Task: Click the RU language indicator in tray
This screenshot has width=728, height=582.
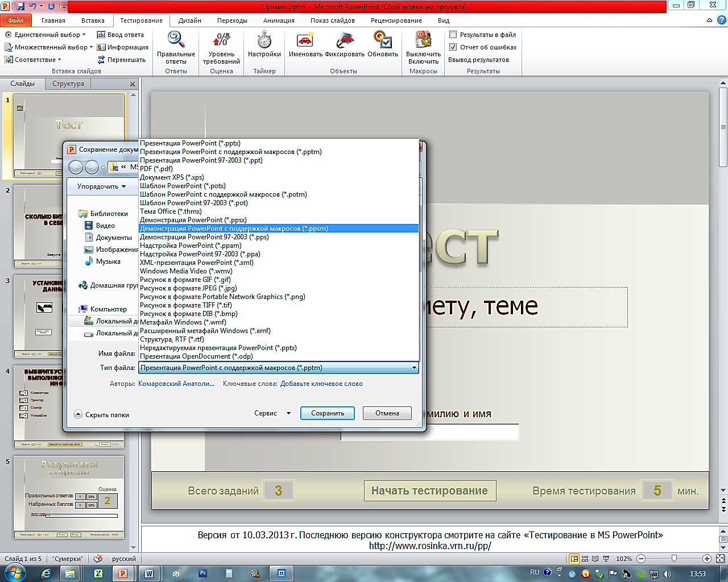Action: [x=535, y=572]
